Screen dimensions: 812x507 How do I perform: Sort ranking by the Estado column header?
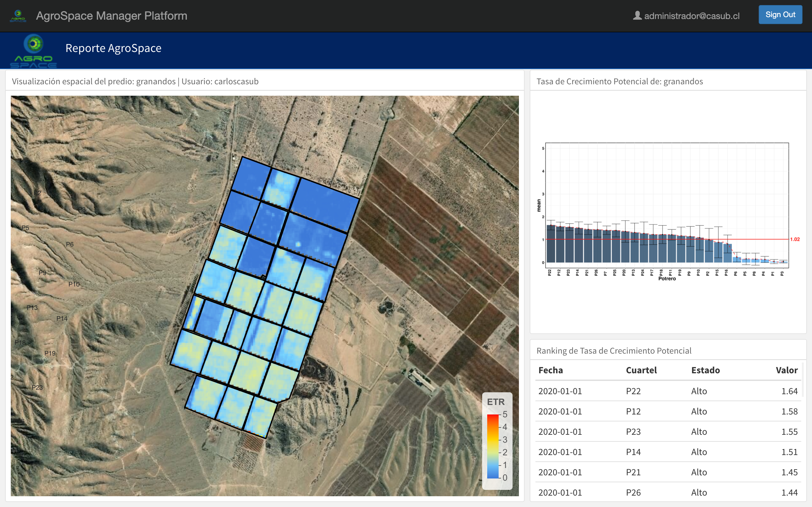pyautogui.click(x=705, y=370)
